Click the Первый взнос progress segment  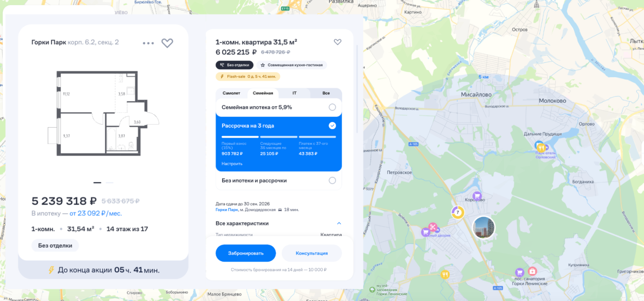(x=240, y=137)
